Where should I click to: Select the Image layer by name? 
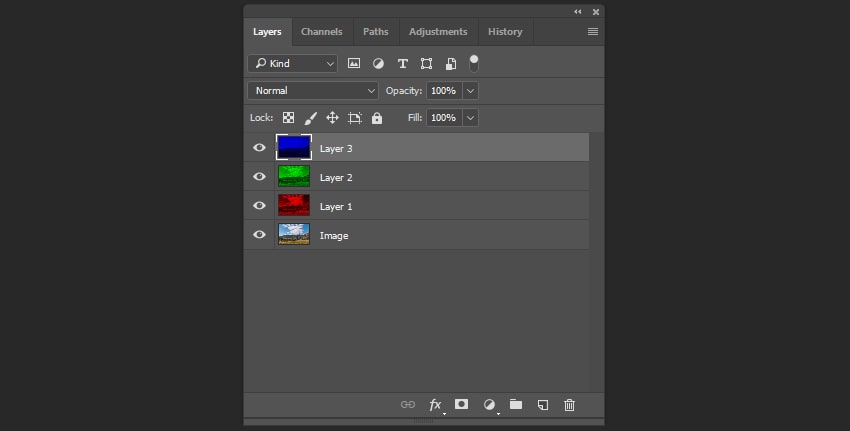[334, 236]
